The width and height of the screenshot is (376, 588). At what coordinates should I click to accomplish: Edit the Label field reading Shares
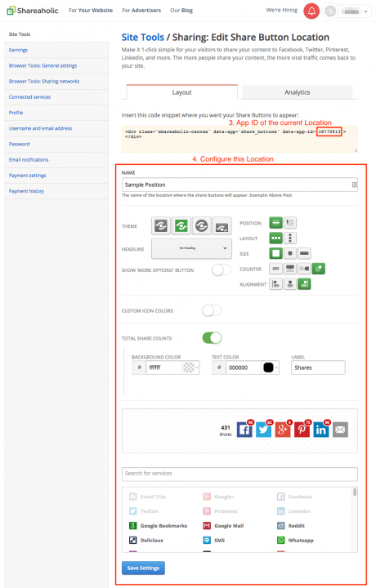click(x=318, y=367)
